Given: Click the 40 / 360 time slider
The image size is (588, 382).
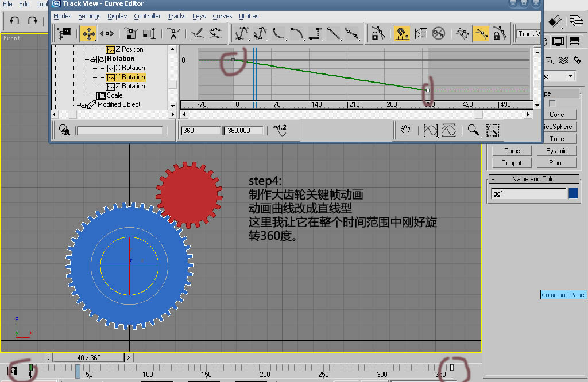Looking at the screenshot, I should point(89,358).
